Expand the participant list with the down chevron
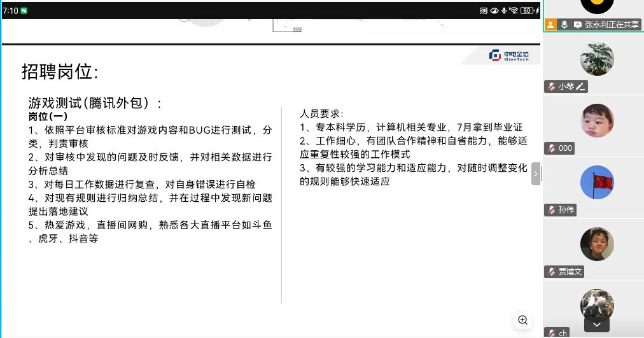The height and width of the screenshot is (338, 644). point(597,325)
